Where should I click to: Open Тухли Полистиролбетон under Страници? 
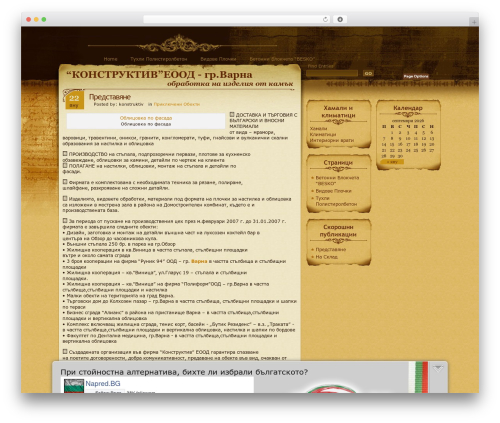coord(336,201)
